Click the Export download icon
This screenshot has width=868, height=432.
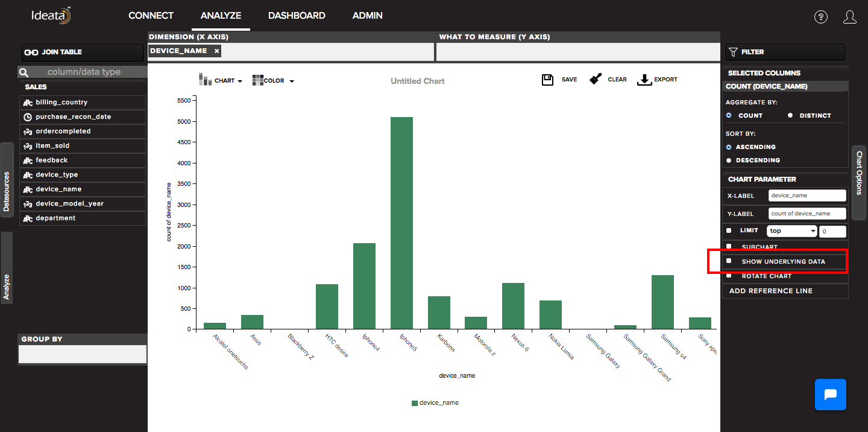coord(644,80)
